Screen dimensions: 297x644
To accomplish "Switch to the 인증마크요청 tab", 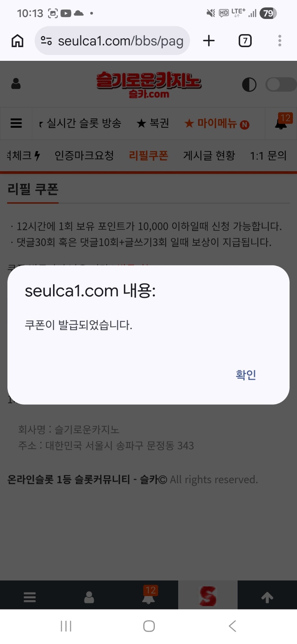I will 84,155.
